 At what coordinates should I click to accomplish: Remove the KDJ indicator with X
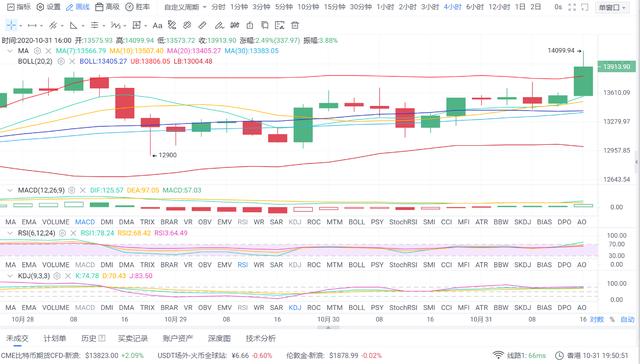tap(68, 276)
